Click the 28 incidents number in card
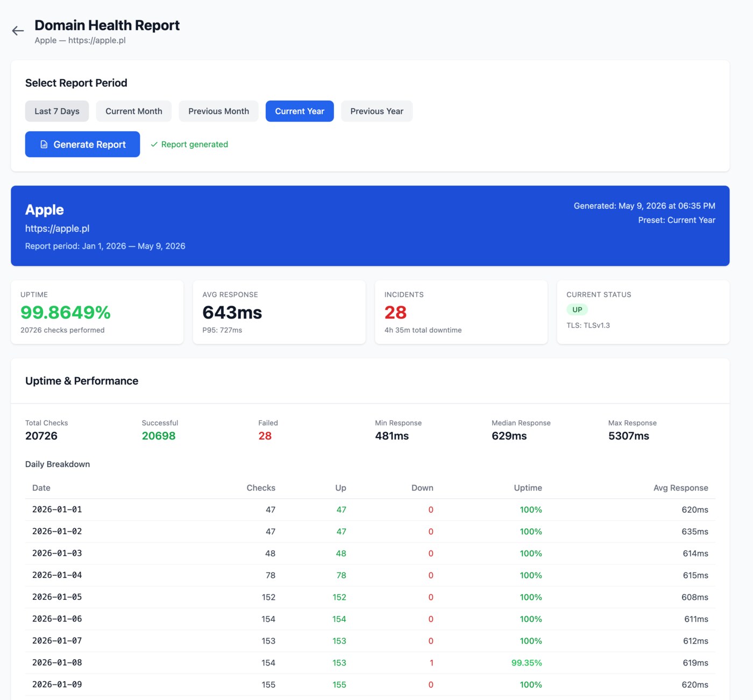753x700 pixels. (395, 313)
